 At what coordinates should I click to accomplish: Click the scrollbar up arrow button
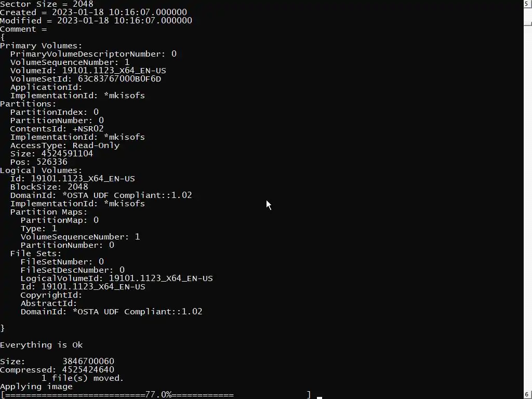click(527, 4)
